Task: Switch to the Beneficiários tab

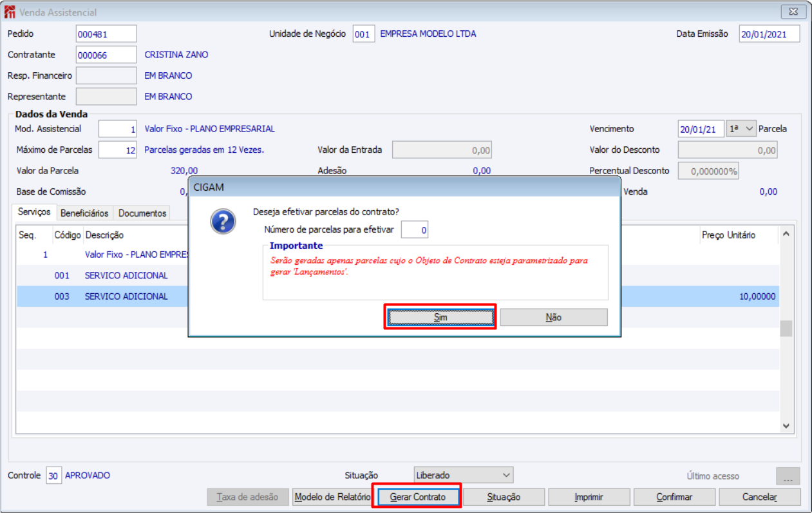Action: point(84,213)
